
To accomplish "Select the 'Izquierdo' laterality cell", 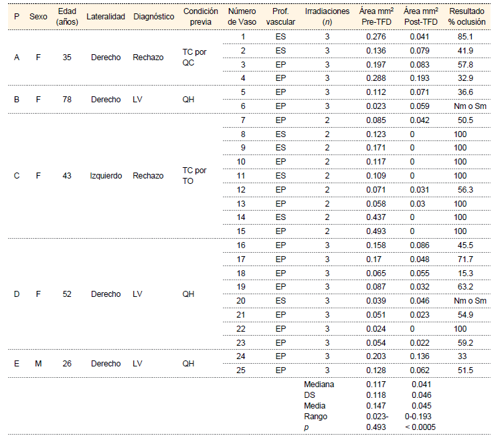I will click(107, 176).
